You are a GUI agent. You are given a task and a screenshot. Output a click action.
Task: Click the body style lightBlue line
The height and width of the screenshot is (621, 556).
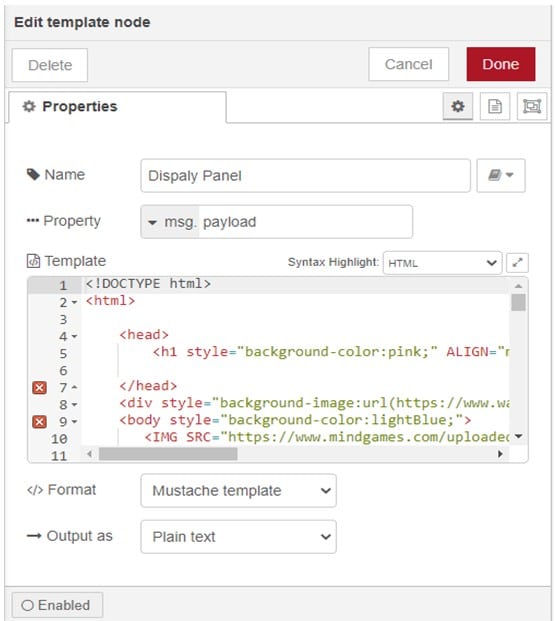(x=295, y=420)
